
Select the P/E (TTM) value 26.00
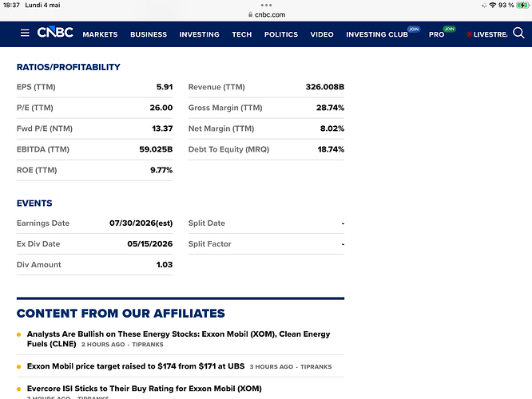(161, 108)
